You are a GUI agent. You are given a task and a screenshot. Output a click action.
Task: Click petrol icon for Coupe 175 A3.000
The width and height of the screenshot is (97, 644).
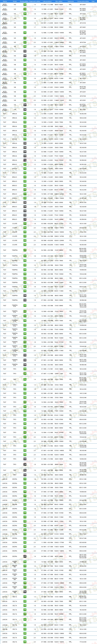tap(25, 240)
